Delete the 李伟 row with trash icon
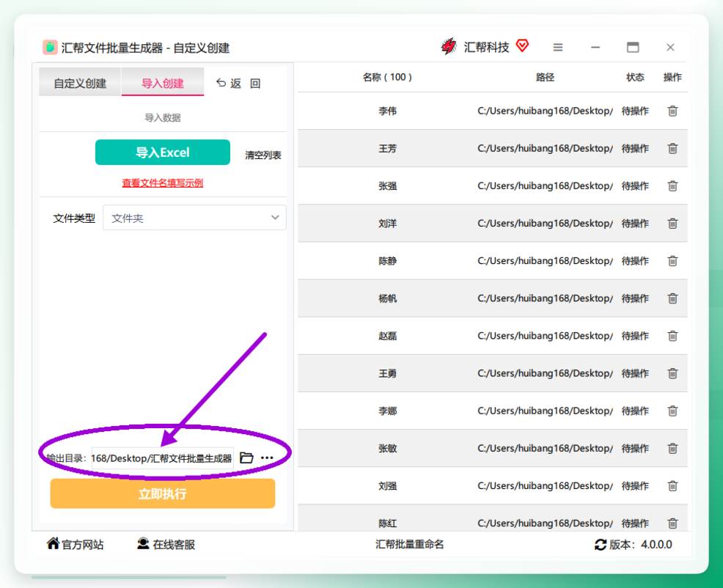Viewport: 723px width, 588px height. pyautogui.click(x=672, y=111)
